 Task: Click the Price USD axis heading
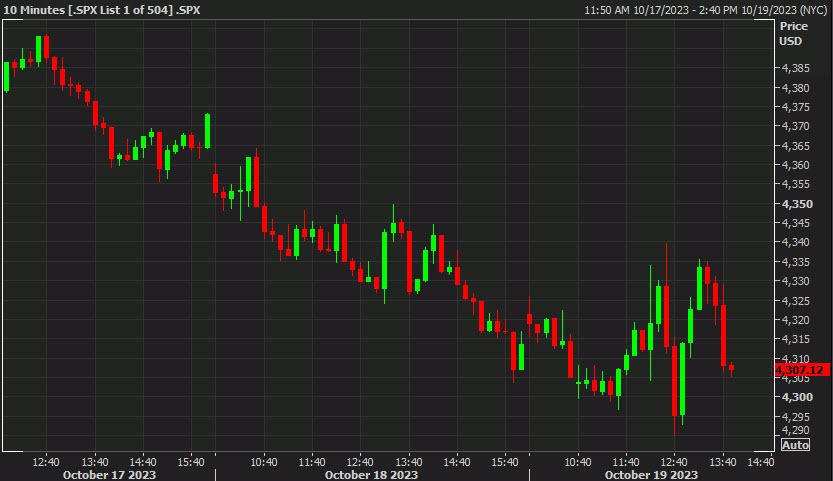pos(794,33)
